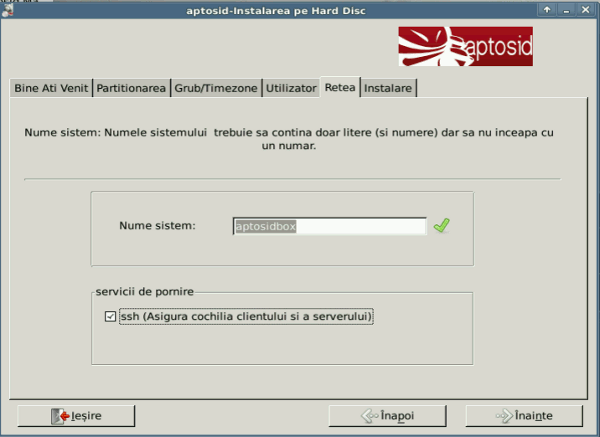Click the title bar text aptosid-Instalarea pe Hard Disc
600x437 pixels.
click(x=276, y=11)
